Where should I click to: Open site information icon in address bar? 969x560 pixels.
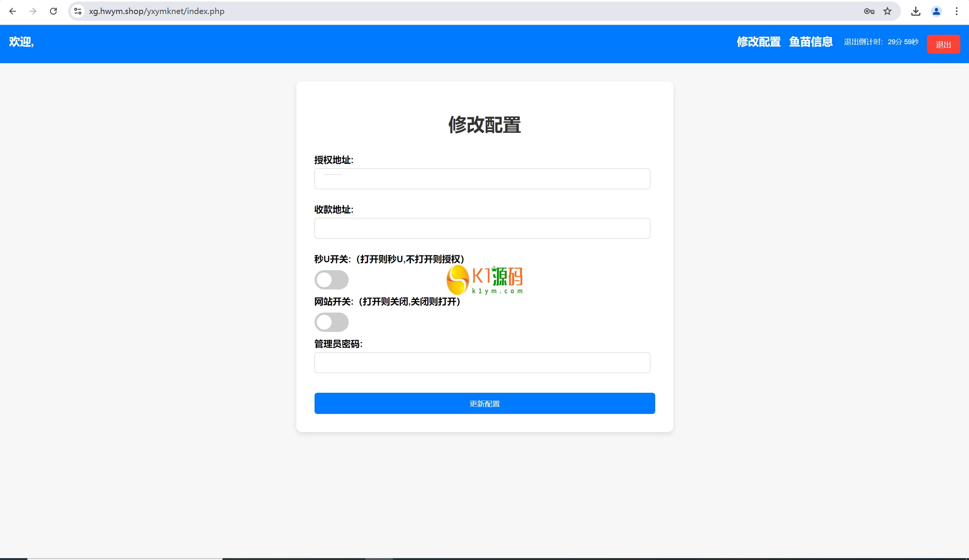click(78, 11)
